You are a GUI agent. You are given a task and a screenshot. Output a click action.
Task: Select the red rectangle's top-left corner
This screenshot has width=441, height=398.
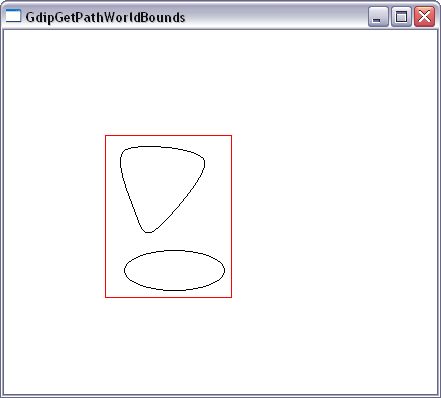105,135
